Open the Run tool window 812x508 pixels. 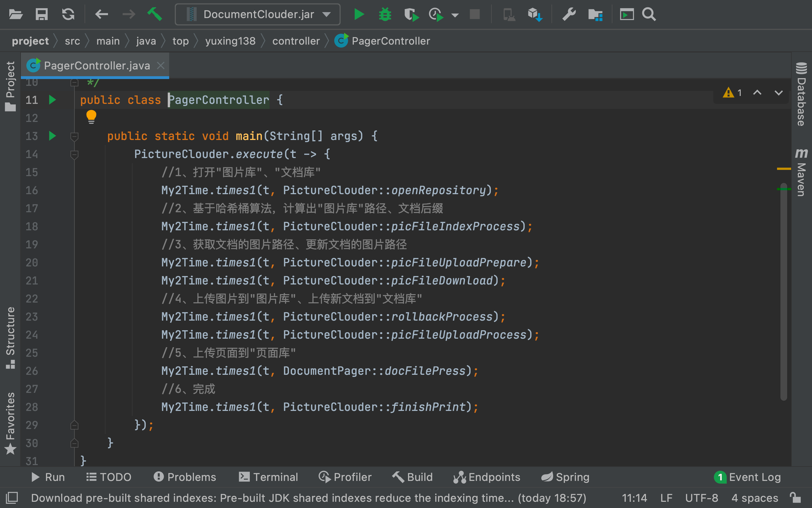point(48,477)
